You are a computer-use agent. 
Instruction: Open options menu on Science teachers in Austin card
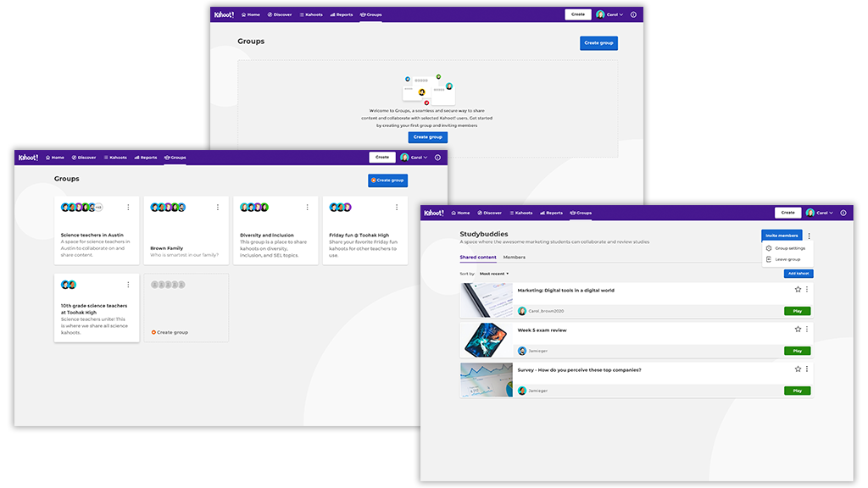pos(129,208)
